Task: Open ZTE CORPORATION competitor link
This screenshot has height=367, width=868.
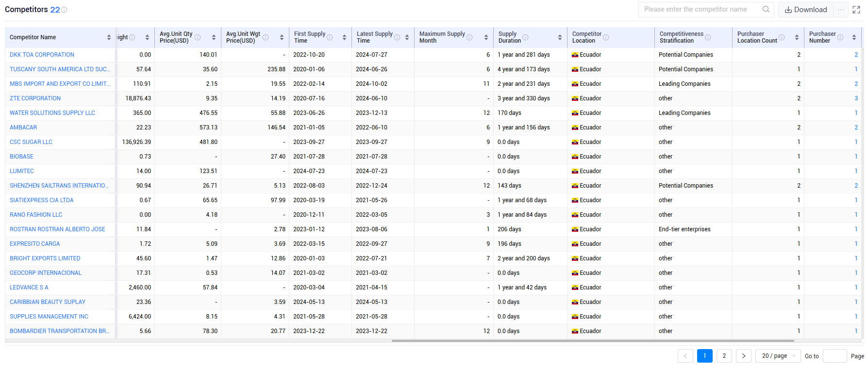Action: point(35,98)
